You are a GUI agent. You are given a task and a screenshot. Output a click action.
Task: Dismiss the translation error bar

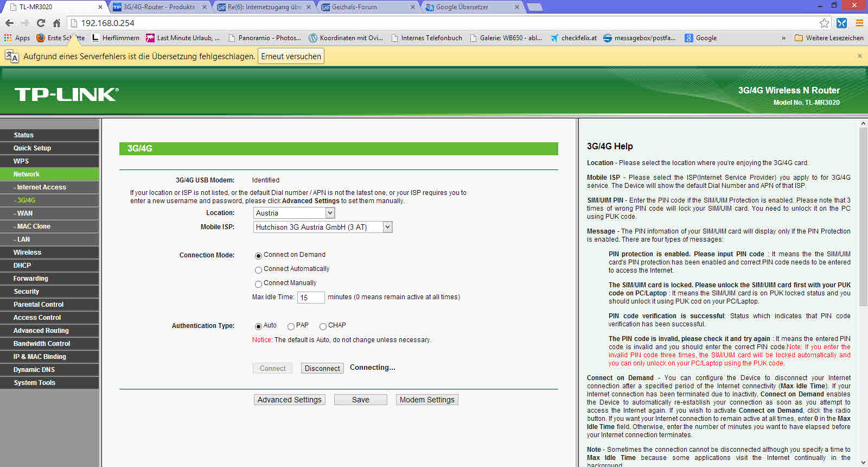coord(859,56)
